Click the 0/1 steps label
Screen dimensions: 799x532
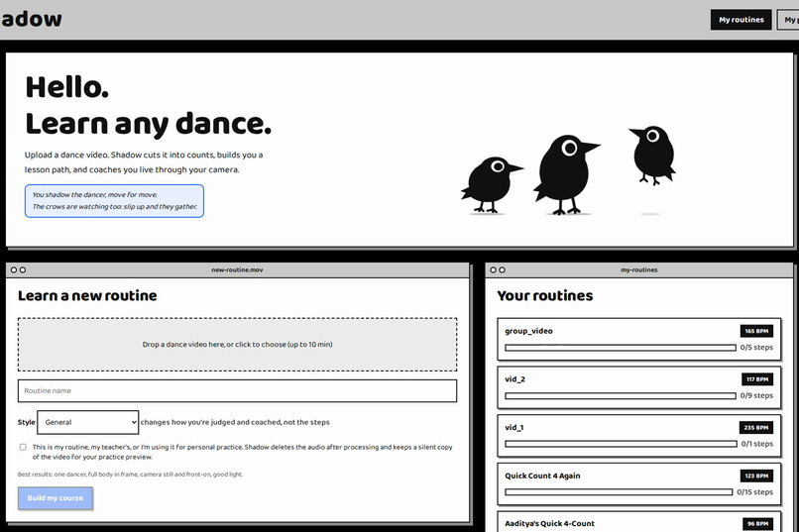pos(756,444)
